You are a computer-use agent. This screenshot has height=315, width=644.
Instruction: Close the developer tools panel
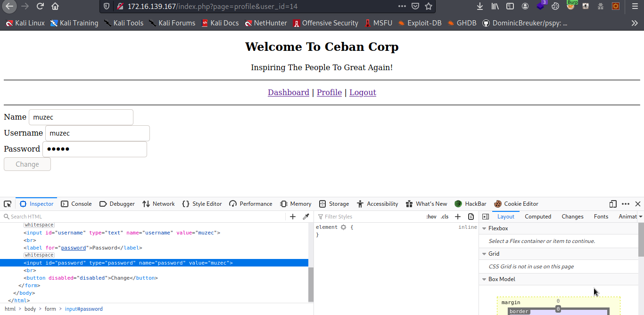[x=638, y=204]
